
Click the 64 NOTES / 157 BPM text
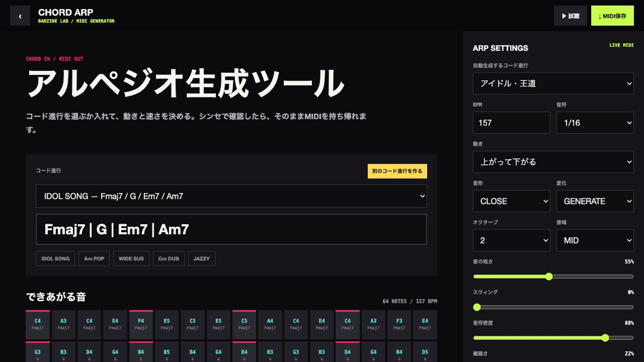tap(409, 301)
